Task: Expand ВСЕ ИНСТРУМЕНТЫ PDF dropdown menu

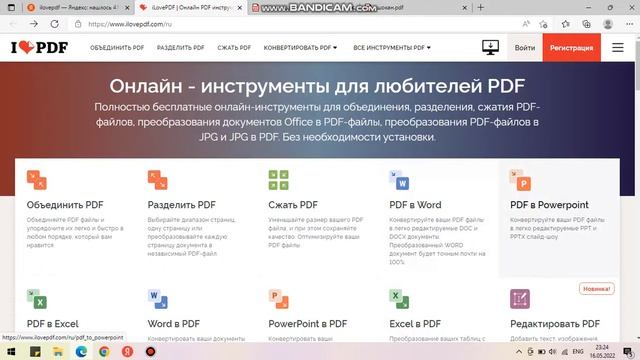Action: pyautogui.click(x=392, y=48)
